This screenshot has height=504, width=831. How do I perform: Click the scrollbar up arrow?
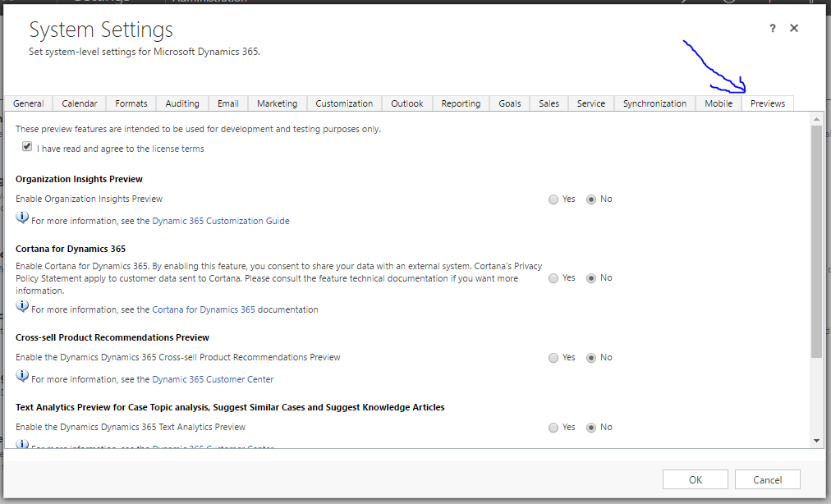pos(816,119)
